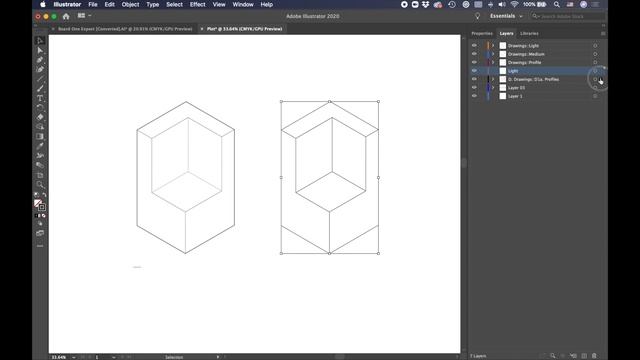The height and width of the screenshot is (360, 640).
Task: Select the Line Segment tool
Action: click(40, 79)
